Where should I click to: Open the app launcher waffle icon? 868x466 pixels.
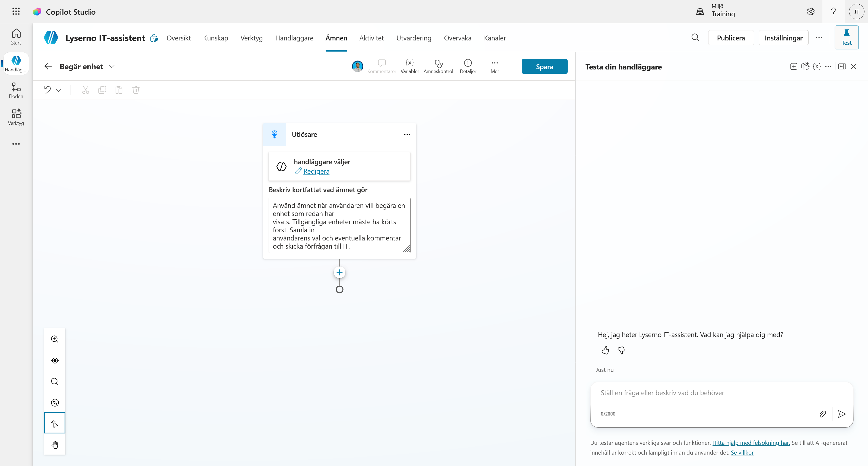pos(16,11)
